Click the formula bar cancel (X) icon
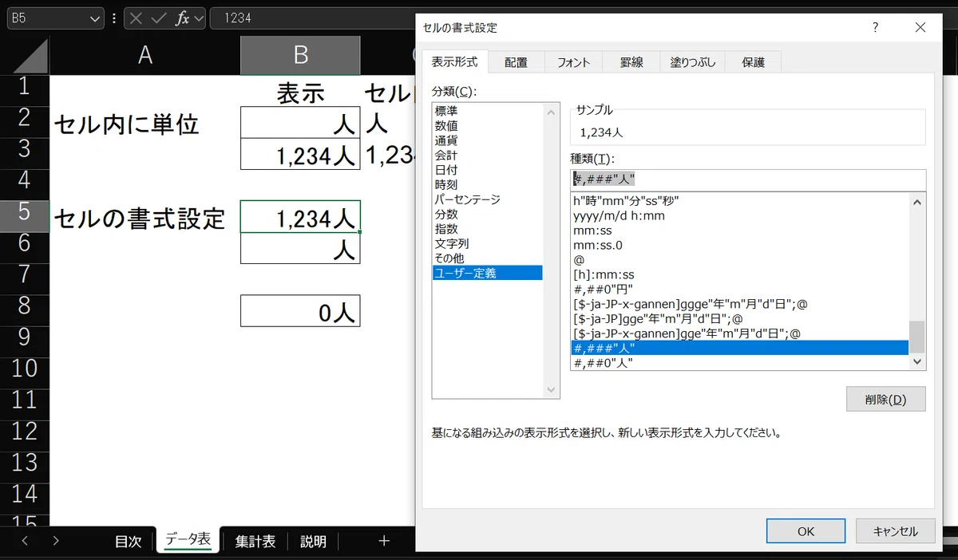The width and height of the screenshot is (958, 560). [x=137, y=18]
